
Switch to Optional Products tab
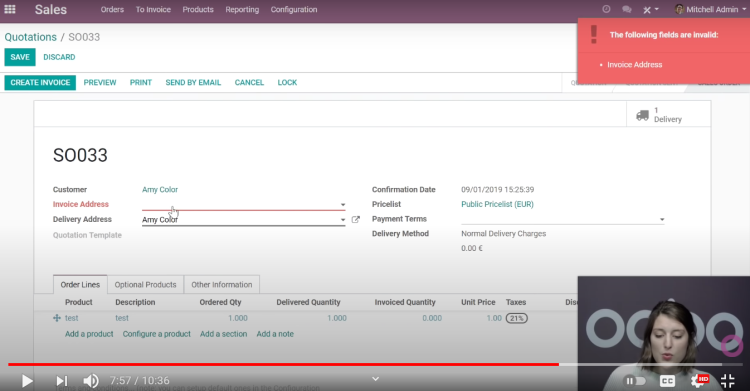(145, 284)
